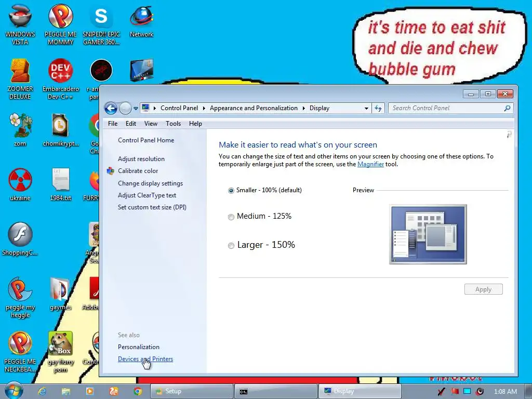Open Change display settings link

coord(150,183)
